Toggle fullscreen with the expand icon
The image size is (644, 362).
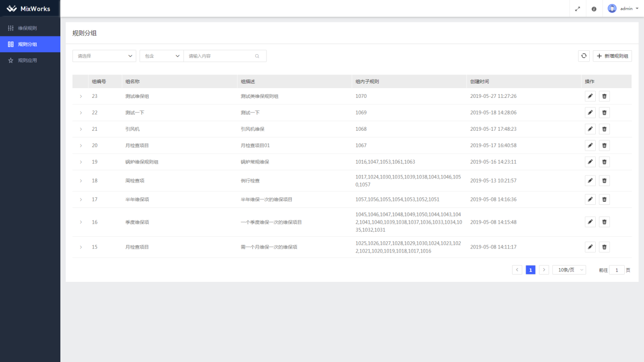click(578, 9)
